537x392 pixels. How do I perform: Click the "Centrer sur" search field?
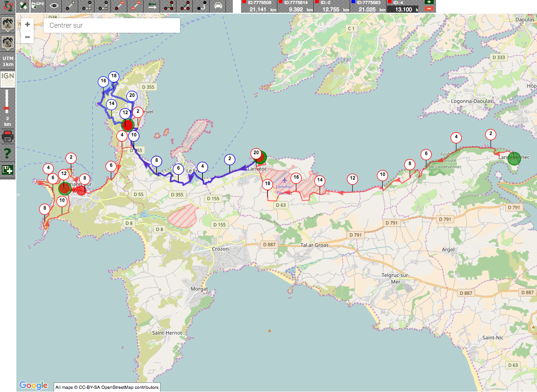point(112,25)
